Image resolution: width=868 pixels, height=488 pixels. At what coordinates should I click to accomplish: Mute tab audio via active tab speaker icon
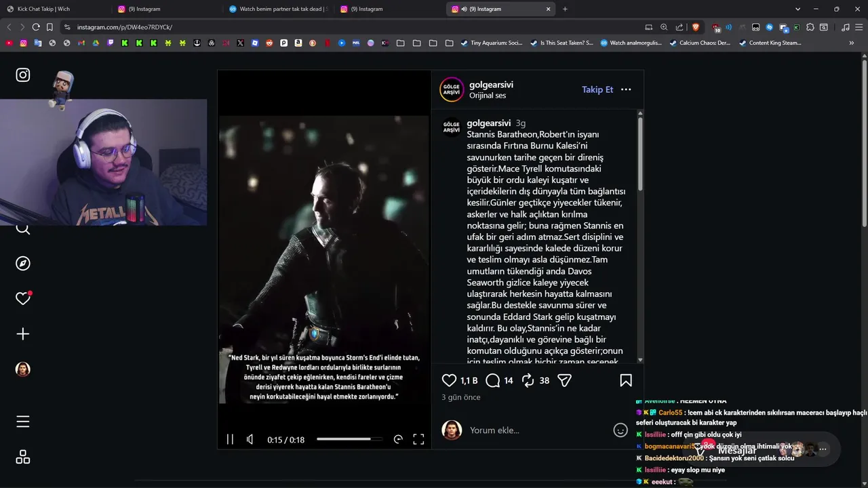(x=464, y=9)
